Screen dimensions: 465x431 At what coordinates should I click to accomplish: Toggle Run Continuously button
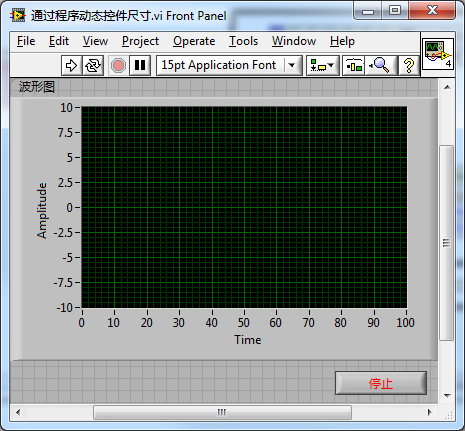coord(93,65)
